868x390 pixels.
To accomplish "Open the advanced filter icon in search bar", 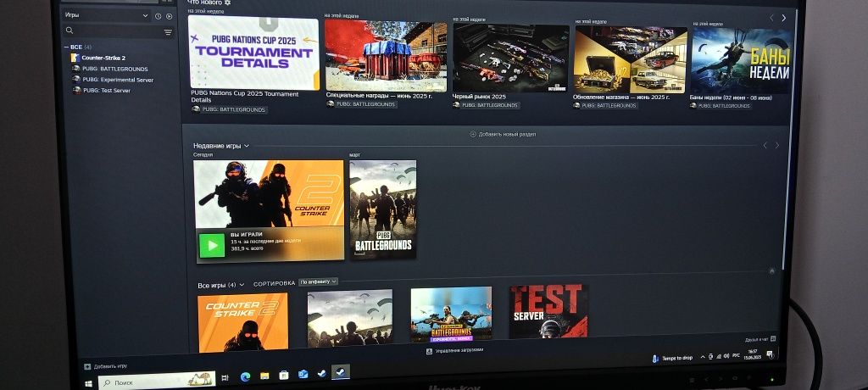I will (168, 33).
